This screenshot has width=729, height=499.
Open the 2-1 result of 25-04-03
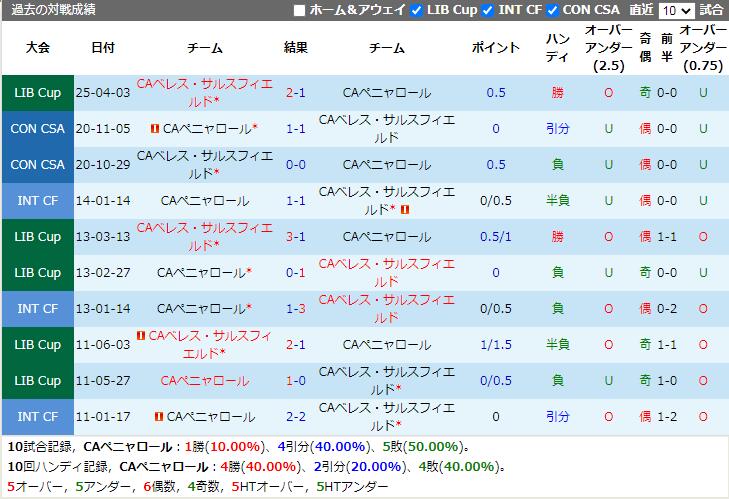(296, 93)
